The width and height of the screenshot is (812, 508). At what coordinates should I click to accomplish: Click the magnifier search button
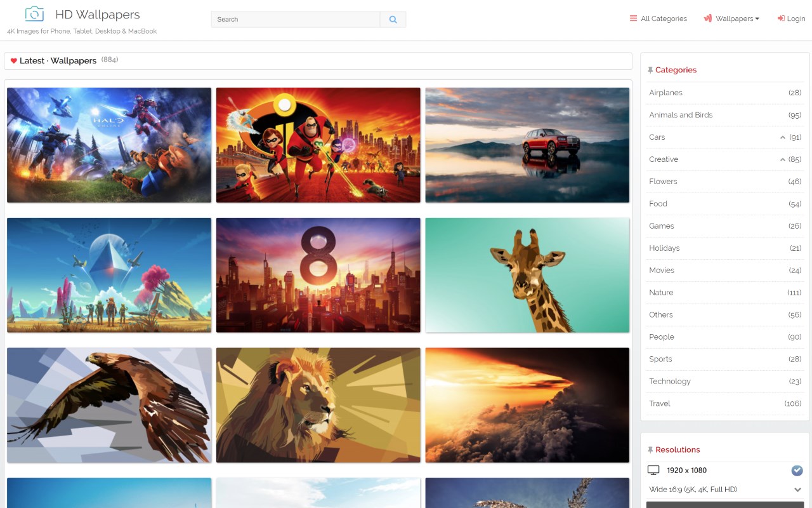(393, 19)
